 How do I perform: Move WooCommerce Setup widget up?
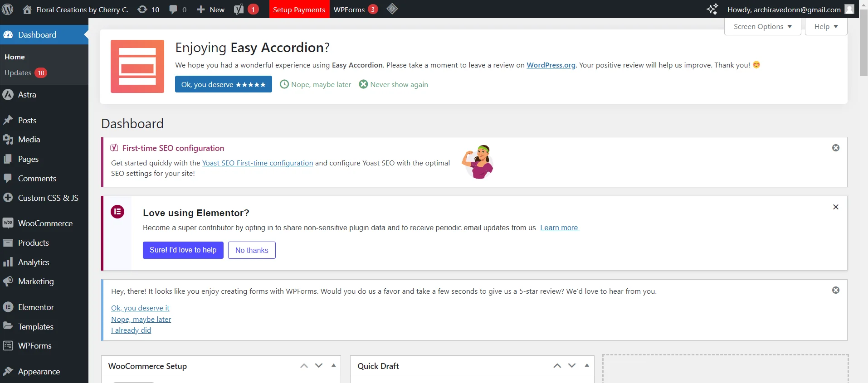point(304,366)
